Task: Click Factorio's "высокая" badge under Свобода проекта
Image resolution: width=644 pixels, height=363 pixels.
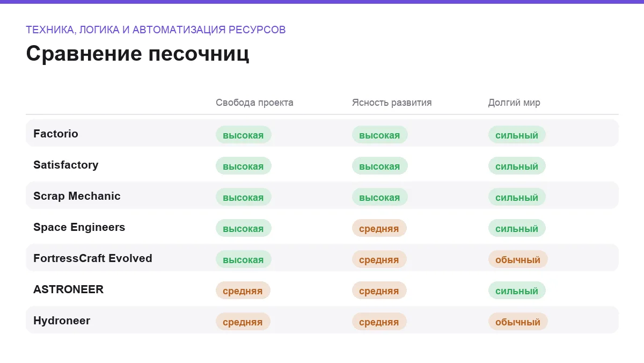Action: pos(244,135)
